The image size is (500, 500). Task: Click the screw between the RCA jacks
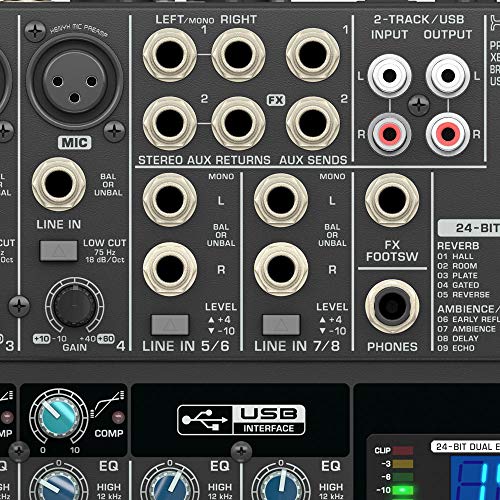coord(419,105)
